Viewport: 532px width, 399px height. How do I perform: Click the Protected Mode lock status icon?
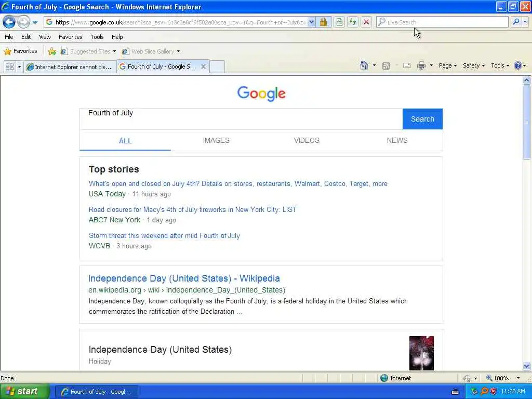(467, 378)
